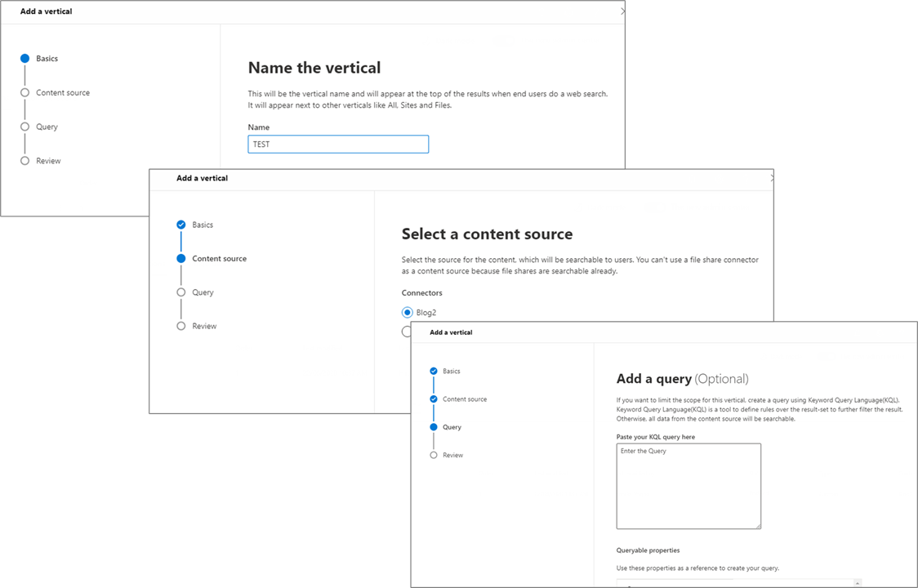This screenshot has width=918, height=588.
Task: Click the Connectors label
Action: 422,293
